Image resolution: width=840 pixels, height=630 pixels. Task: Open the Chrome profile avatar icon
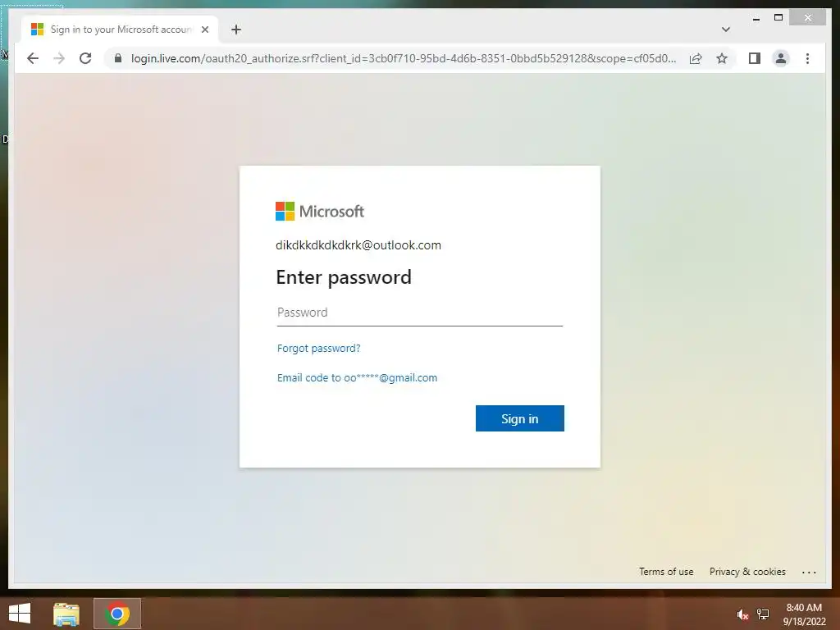(781, 58)
